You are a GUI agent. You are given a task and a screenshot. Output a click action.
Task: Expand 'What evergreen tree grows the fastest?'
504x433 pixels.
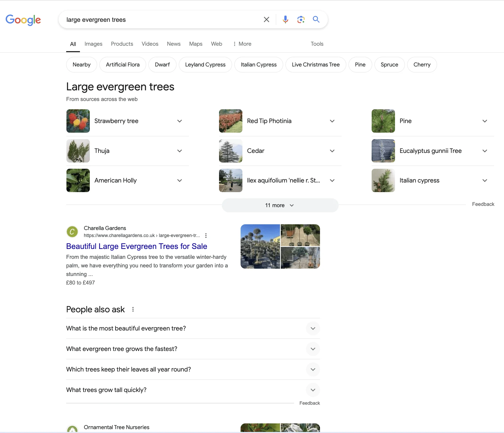(313, 349)
